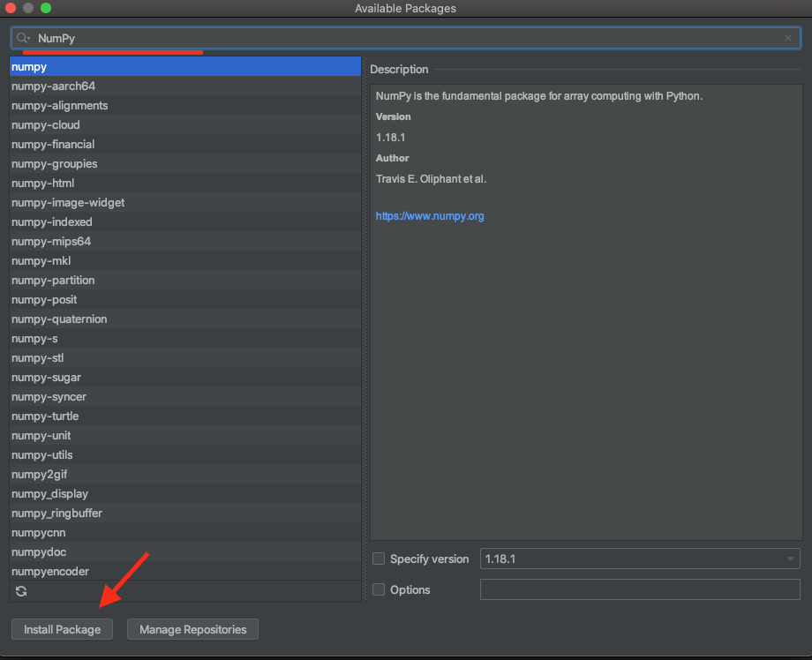The width and height of the screenshot is (812, 660).
Task: Clear the search field with the X icon
Action: coord(787,38)
